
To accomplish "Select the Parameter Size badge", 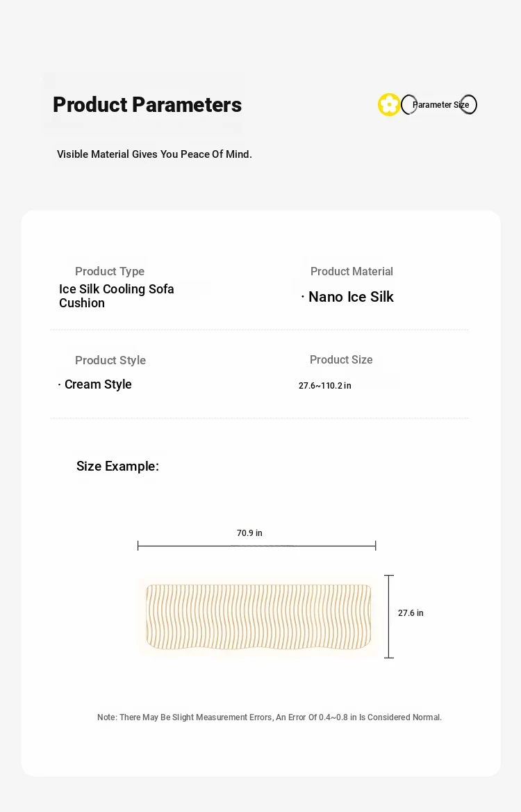I will pyautogui.click(x=441, y=104).
